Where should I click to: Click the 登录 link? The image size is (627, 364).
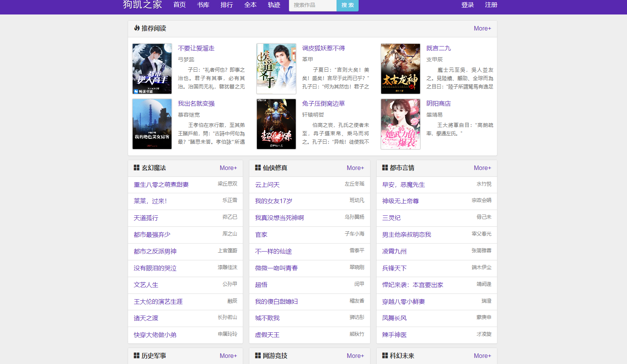[x=468, y=5]
